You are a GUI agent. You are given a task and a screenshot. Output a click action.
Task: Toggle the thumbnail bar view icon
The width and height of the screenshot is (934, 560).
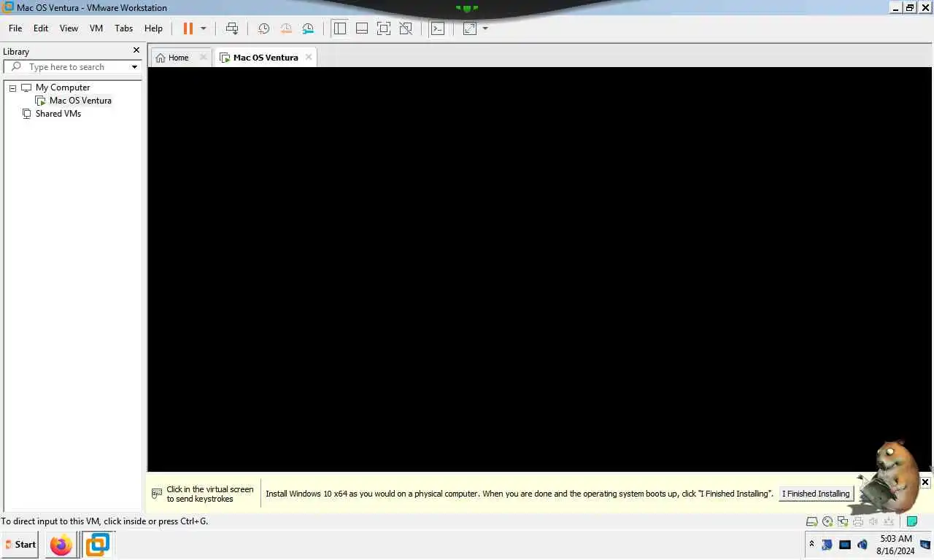pyautogui.click(x=361, y=28)
